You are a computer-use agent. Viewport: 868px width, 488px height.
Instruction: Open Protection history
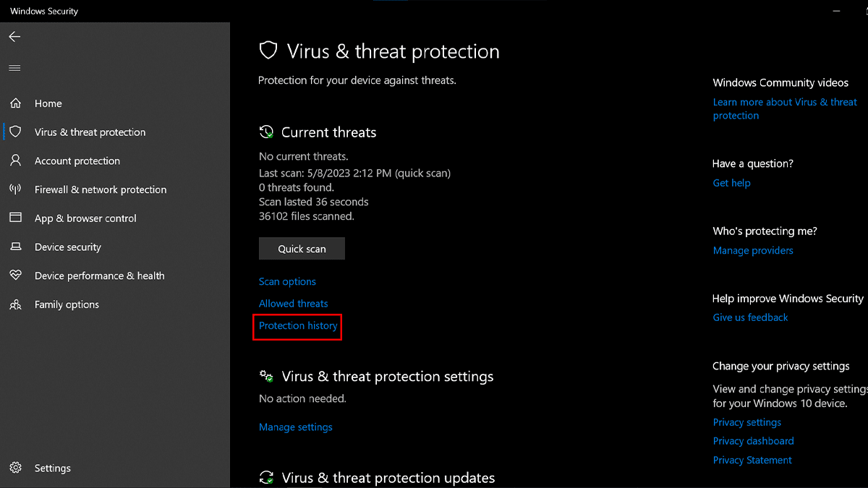coord(298,326)
